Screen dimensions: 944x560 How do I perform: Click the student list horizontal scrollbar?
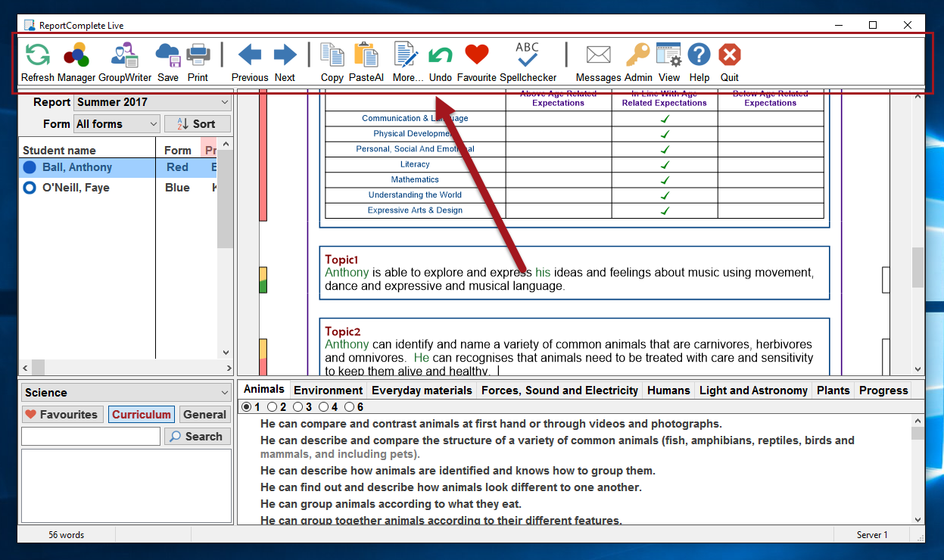(x=126, y=368)
